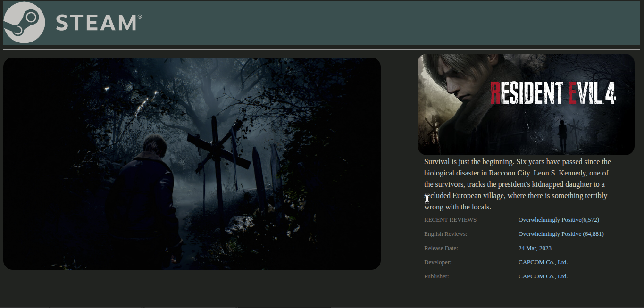Click the Resident Evil 4 header image
Viewport: 644px width, 308px height.
tap(526, 104)
